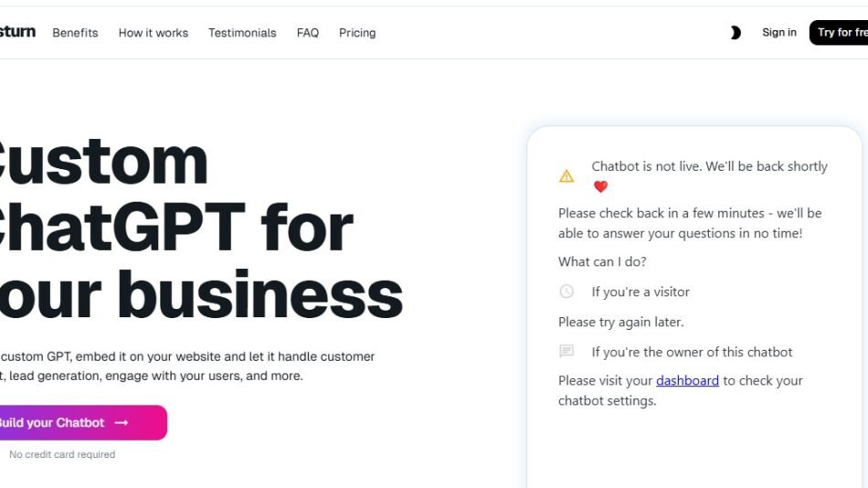
Task: Click the red heart icon
Action: pyautogui.click(x=600, y=186)
